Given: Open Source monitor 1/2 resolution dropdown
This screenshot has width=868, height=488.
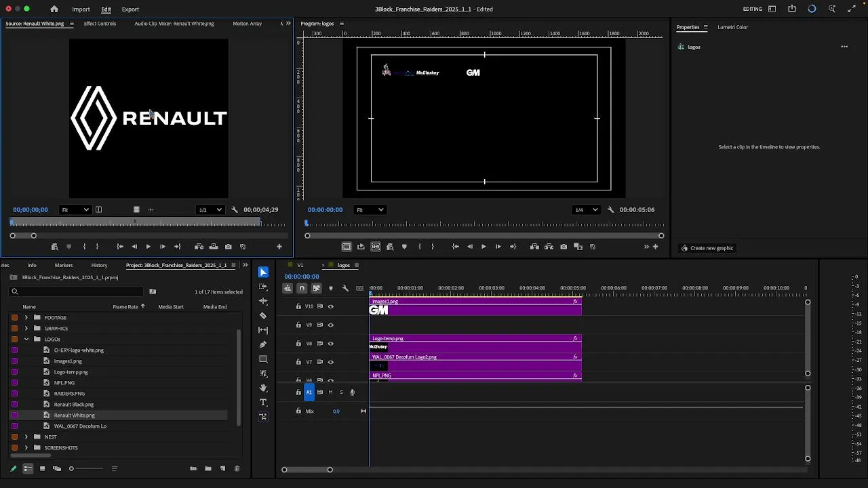Looking at the screenshot, I should pyautogui.click(x=210, y=209).
